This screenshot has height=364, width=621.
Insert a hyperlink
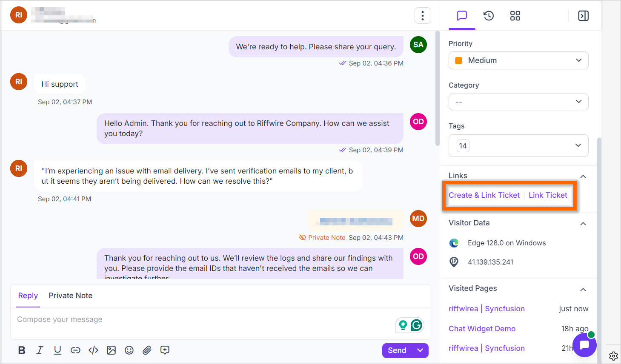click(x=75, y=350)
